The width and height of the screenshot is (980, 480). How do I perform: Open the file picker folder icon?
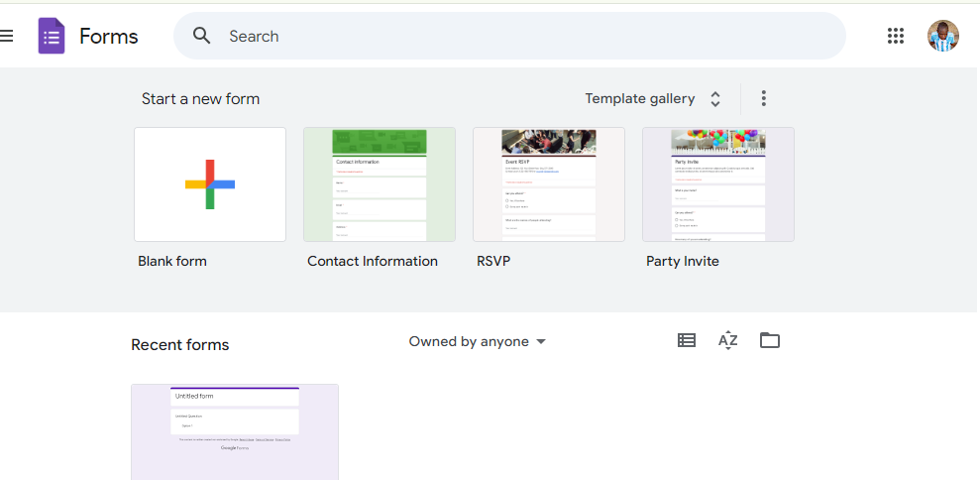(x=769, y=340)
